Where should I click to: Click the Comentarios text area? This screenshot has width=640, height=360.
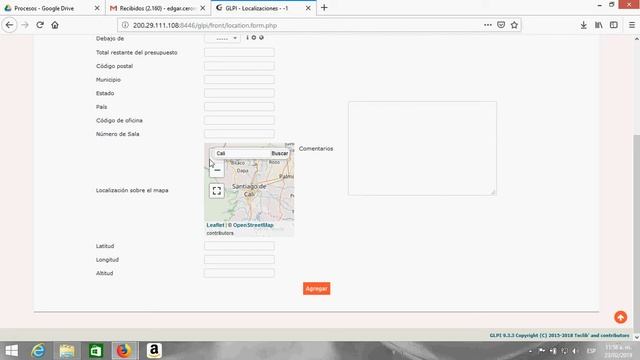[x=422, y=149]
